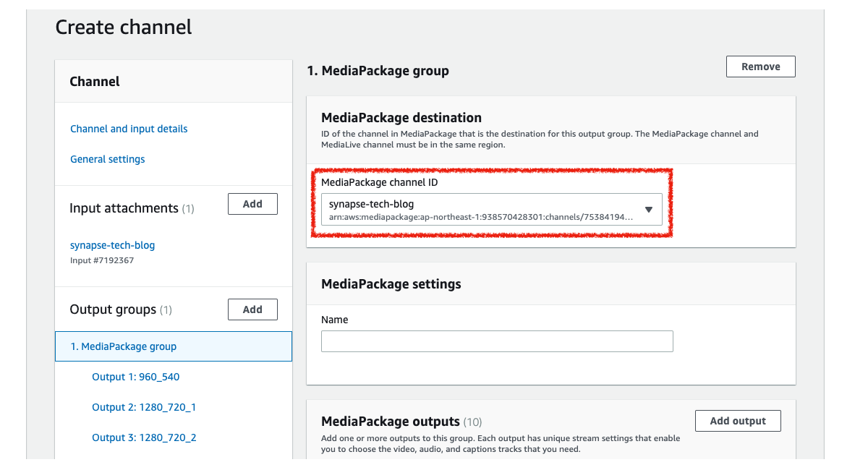
Task: Focus the MediaPackage settings Name field
Action: tap(497, 341)
